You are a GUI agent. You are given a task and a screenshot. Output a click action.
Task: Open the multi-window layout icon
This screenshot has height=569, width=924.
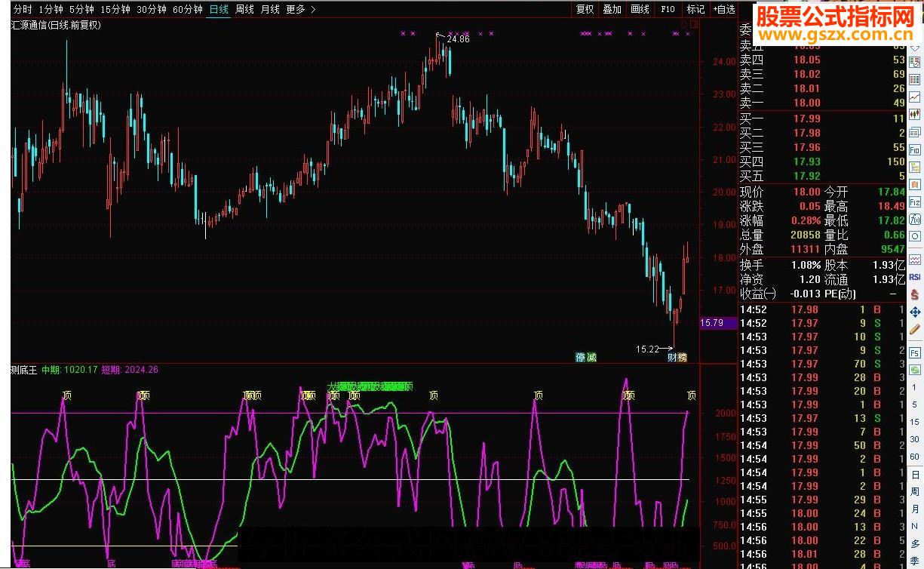(x=915, y=132)
